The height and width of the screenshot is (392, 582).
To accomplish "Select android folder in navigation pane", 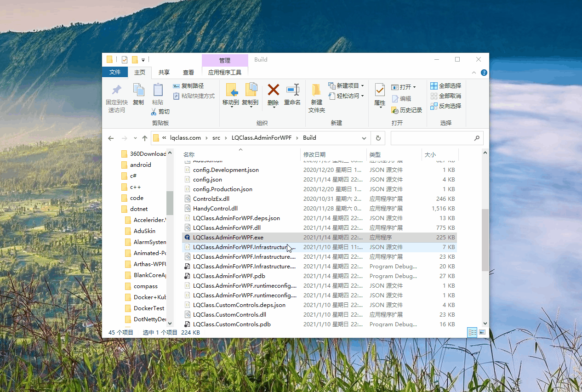I will click(136, 165).
